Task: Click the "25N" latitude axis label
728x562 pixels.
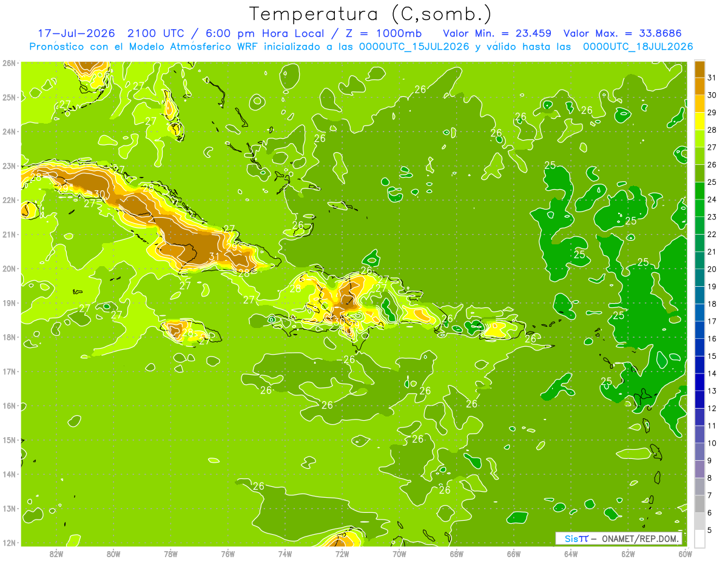Action: (x=9, y=98)
